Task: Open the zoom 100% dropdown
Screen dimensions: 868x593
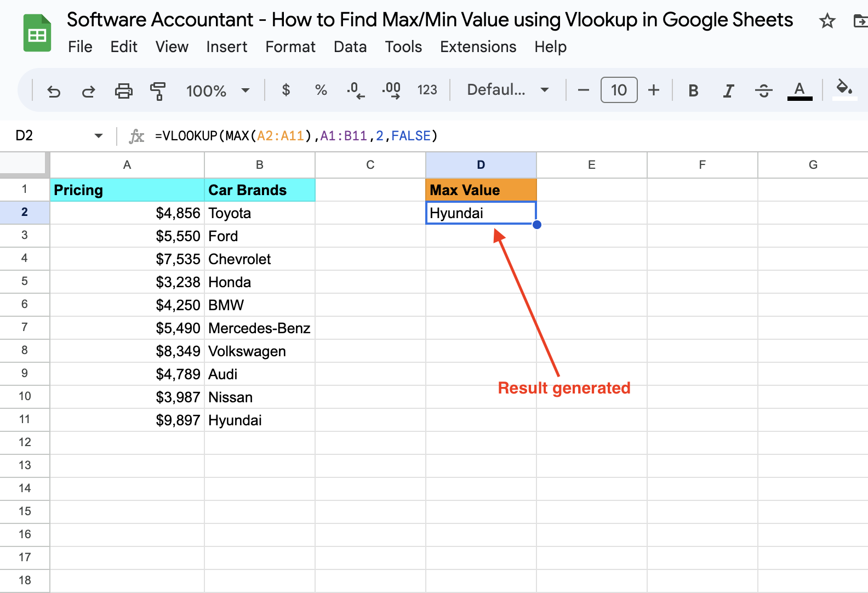Action: (218, 90)
